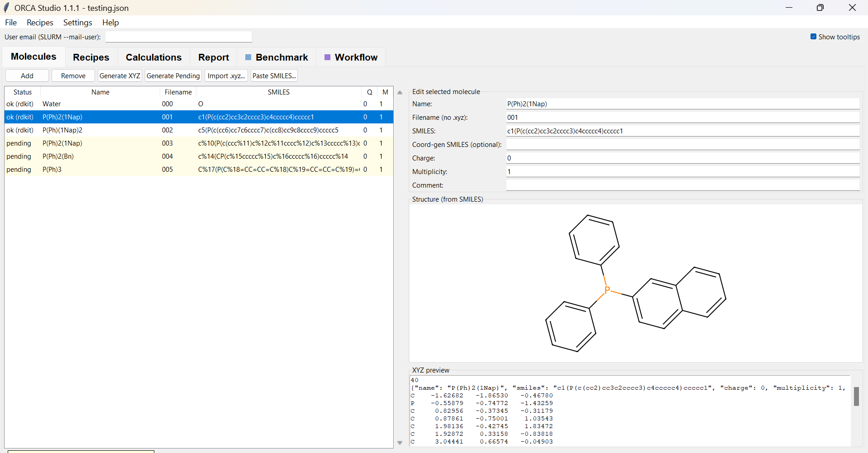868x453 pixels.
Task: Open the Settings menu
Action: tap(77, 23)
